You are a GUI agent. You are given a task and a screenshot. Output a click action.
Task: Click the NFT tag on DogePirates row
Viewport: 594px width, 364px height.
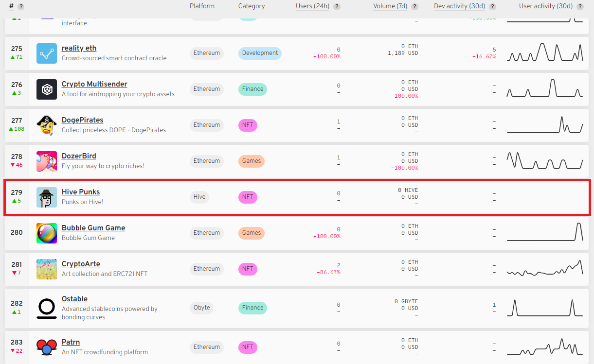click(x=248, y=125)
